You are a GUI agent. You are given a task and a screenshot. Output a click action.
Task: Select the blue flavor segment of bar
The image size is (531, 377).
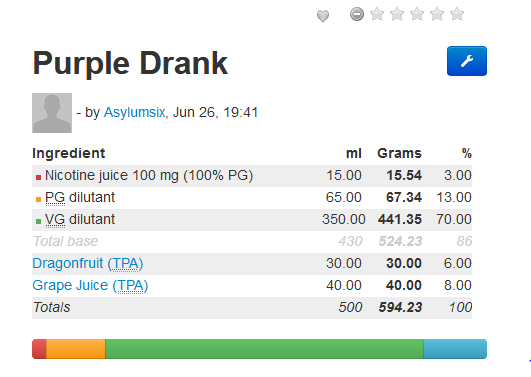455,349
